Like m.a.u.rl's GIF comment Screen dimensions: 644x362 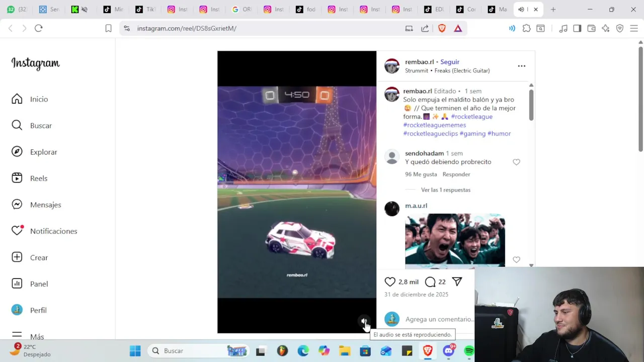[x=516, y=259]
